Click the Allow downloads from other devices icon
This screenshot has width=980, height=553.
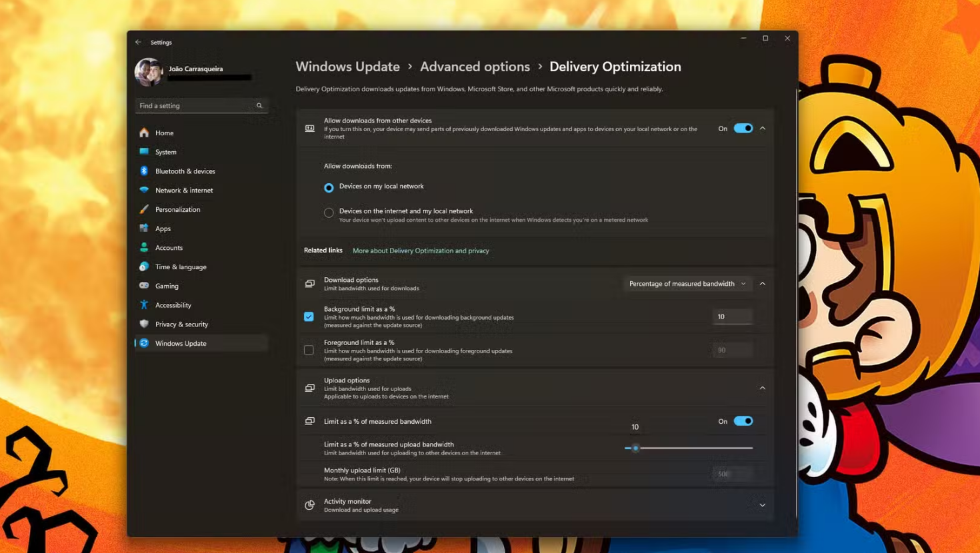(310, 128)
